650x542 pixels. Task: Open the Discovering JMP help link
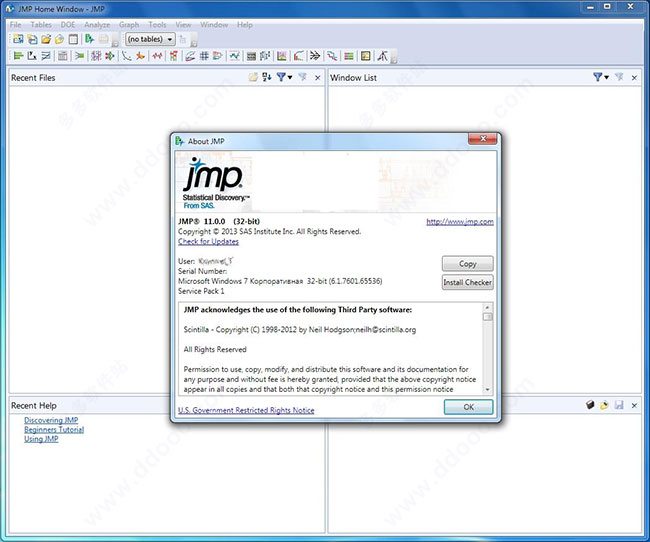pos(51,420)
